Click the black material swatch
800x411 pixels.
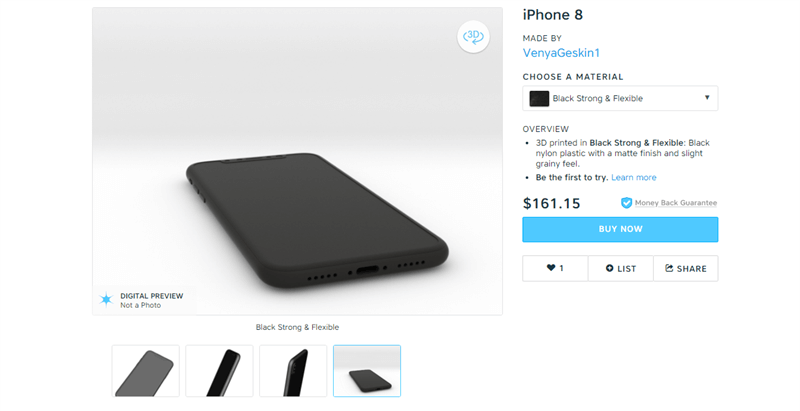click(x=539, y=98)
